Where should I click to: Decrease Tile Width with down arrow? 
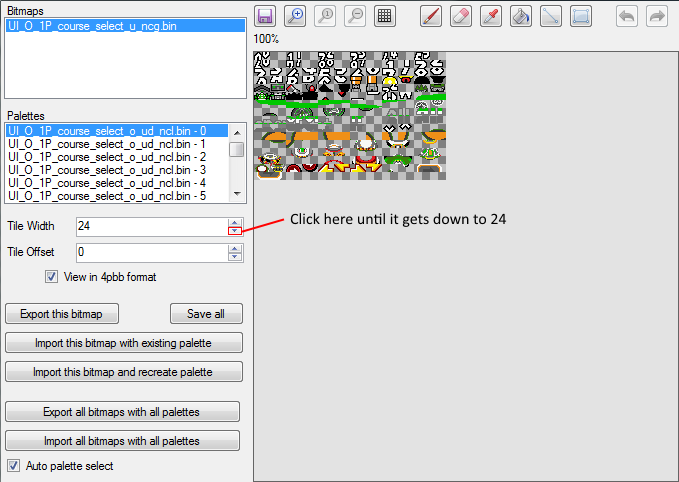click(234, 231)
